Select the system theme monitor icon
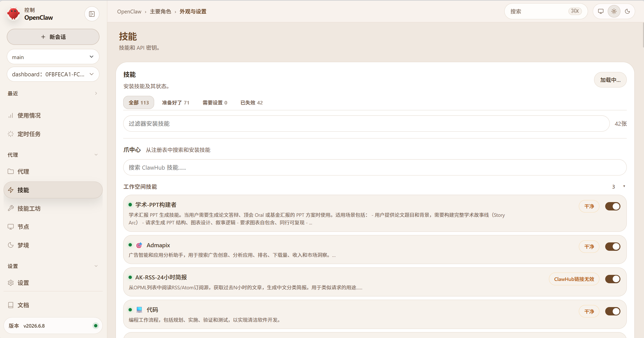This screenshot has width=644, height=338. click(601, 11)
